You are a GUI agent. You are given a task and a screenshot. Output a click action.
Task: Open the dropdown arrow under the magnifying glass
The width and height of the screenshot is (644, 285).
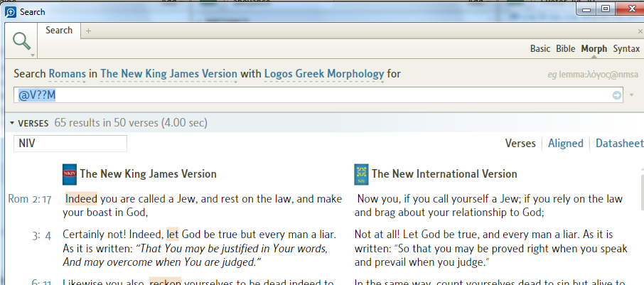pos(33,55)
